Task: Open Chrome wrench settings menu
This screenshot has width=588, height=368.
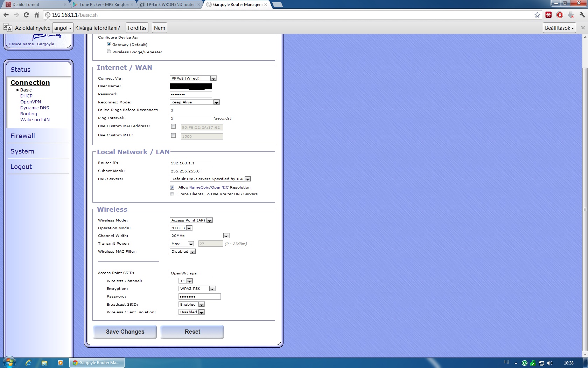Action: (582, 15)
